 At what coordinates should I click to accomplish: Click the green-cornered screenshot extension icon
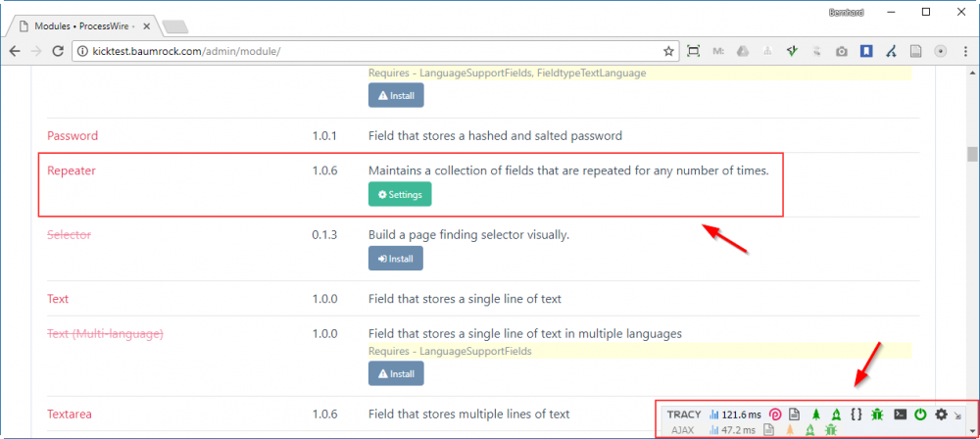click(x=693, y=51)
